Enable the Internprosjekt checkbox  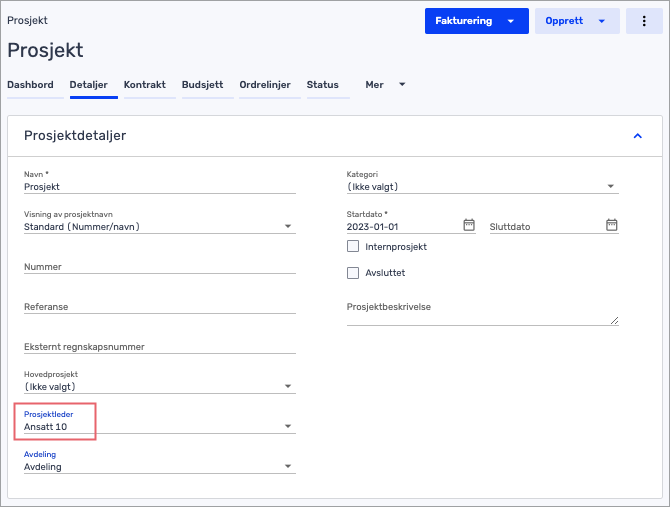[x=353, y=246]
